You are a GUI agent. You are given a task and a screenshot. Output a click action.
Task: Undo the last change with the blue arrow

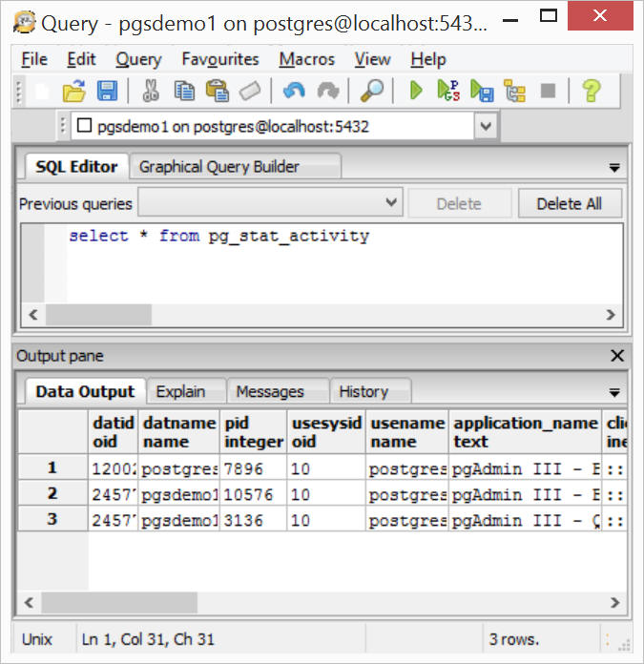coord(294,91)
